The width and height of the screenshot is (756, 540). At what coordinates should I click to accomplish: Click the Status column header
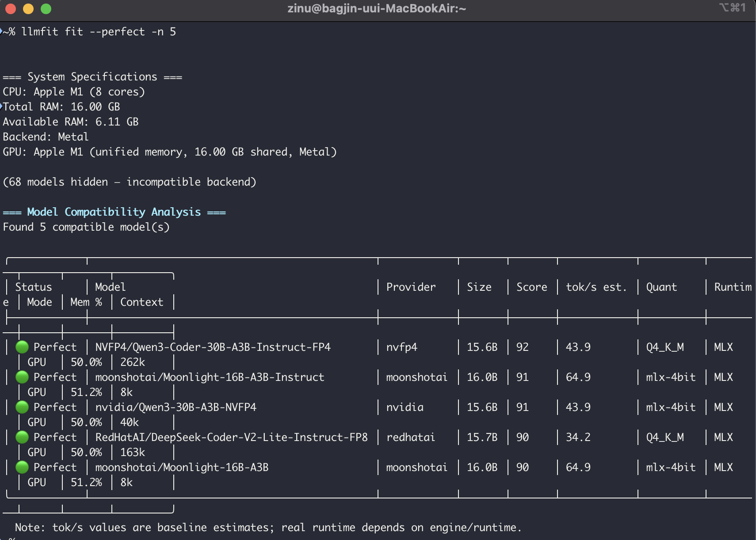34,287
